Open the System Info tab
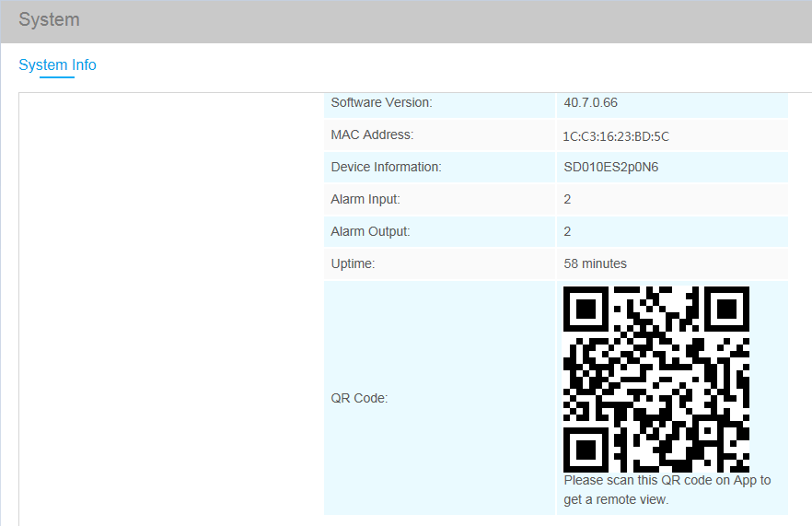 tap(57, 64)
